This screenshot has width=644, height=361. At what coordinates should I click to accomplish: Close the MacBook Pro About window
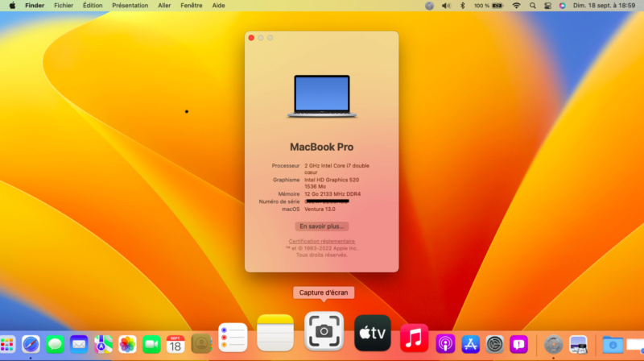(251, 38)
